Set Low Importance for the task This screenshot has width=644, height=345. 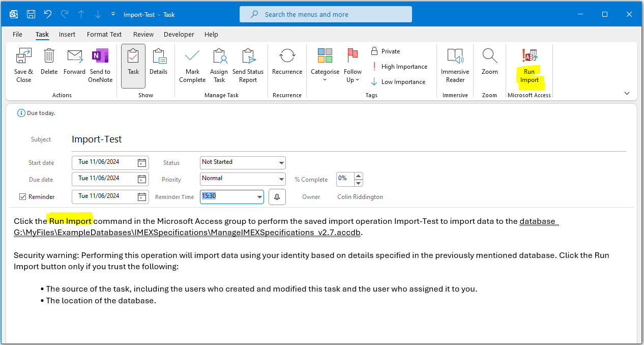coord(399,81)
